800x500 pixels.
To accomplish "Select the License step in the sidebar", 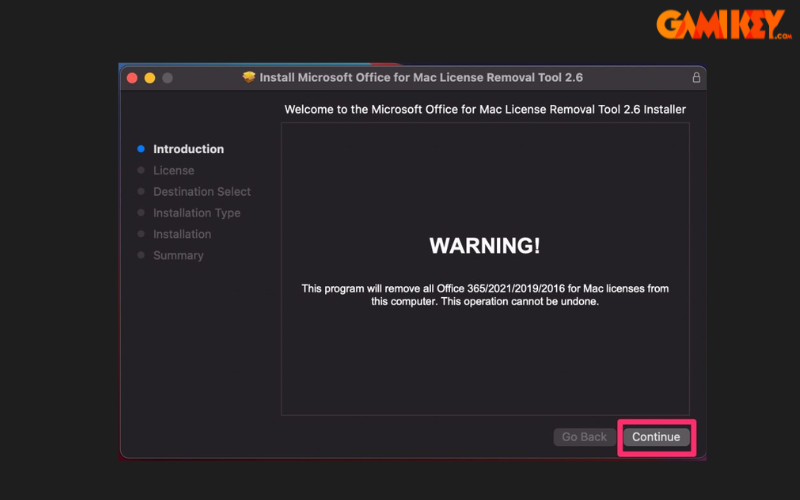I will pyautogui.click(x=173, y=171).
